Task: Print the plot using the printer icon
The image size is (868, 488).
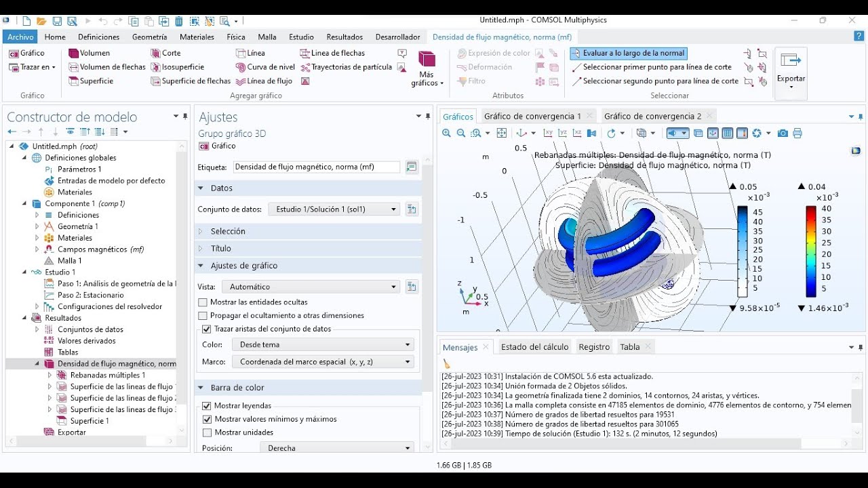Action: pyautogui.click(x=797, y=133)
